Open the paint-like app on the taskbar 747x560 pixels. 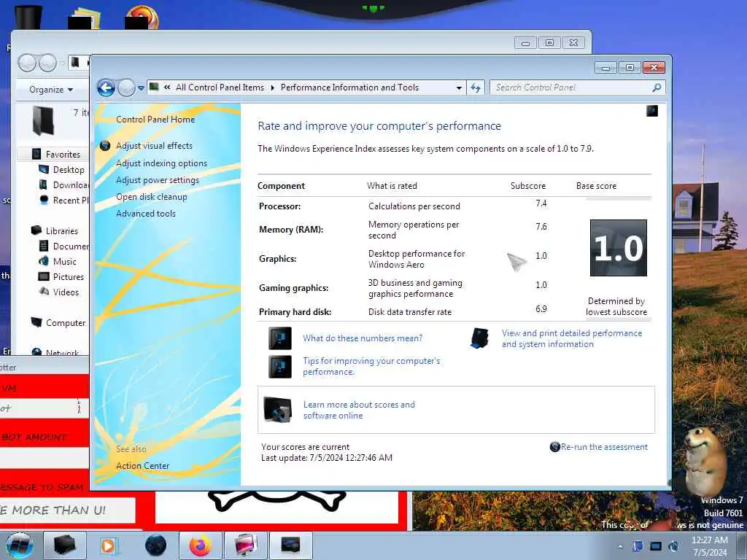[246, 545]
